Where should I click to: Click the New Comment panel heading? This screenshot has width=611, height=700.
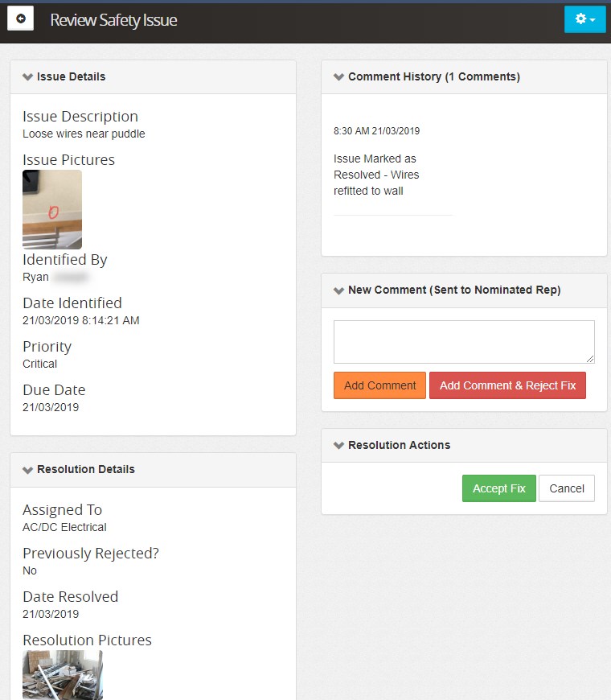[454, 290]
